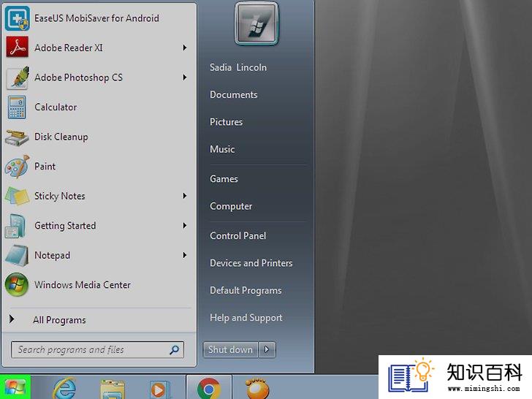Open Music library
This screenshot has height=399, width=532.
coord(222,149)
